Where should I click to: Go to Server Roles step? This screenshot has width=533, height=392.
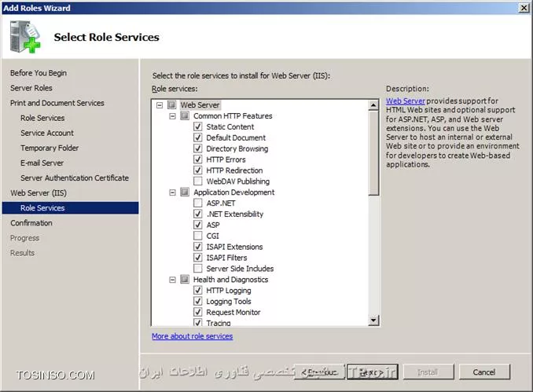pos(31,88)
